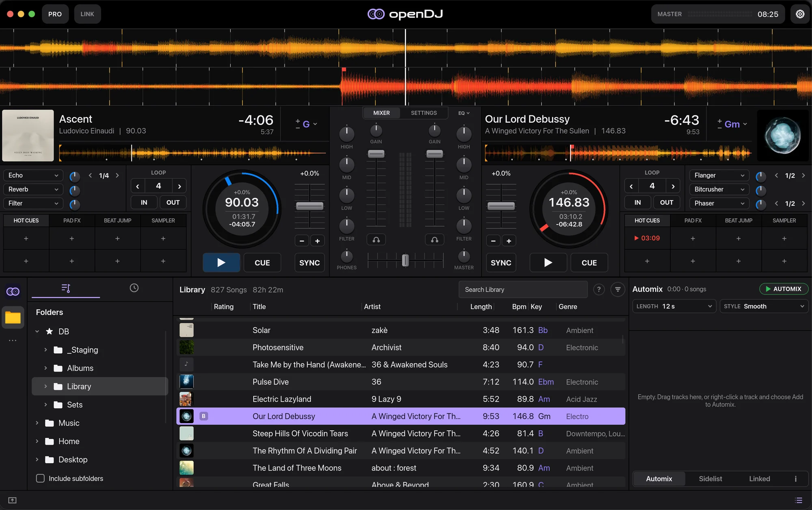Screen dimensions: 812x510
Task: Switch right deck to SAMPLER tab
Action: 784,220
